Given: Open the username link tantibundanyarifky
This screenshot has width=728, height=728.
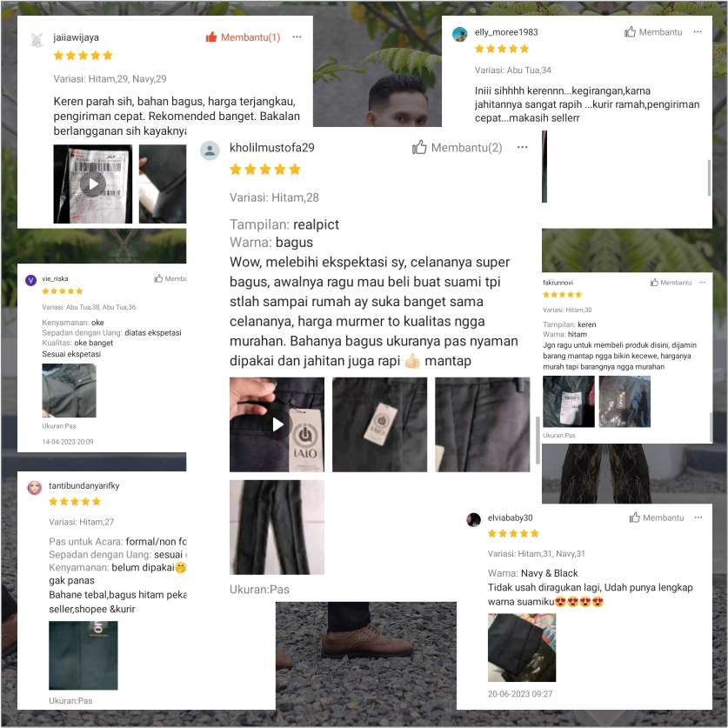Looking at the screenshot, I should point(84,485).
